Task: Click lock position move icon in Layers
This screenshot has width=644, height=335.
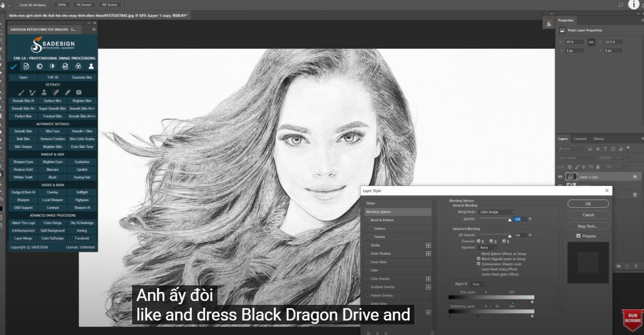Action: (584, 167)
